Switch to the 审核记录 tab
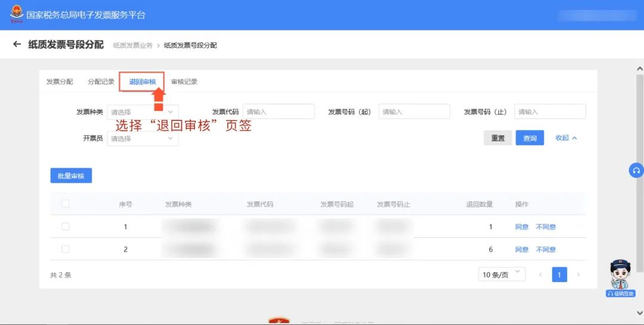Screen dimensions: 644x325 (x=184, y=82)
